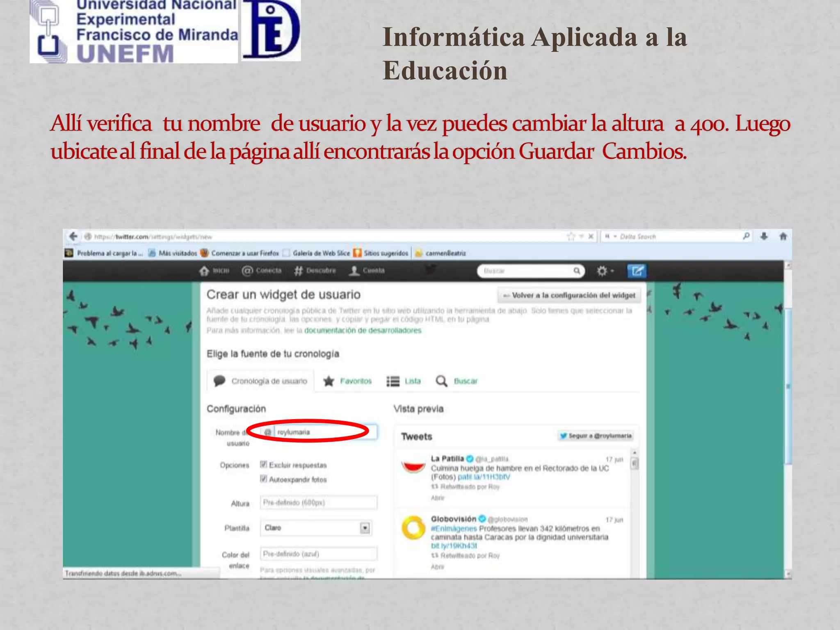The image size is (840, 630).
Task: Click Abrir under La Patilla tweet
Action: pos(438,498)
